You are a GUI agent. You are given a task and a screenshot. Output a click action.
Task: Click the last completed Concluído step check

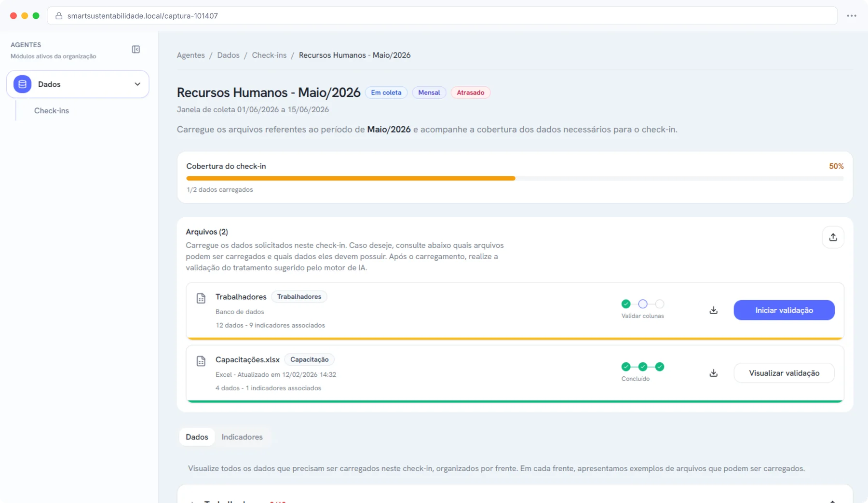click(660, 367)
